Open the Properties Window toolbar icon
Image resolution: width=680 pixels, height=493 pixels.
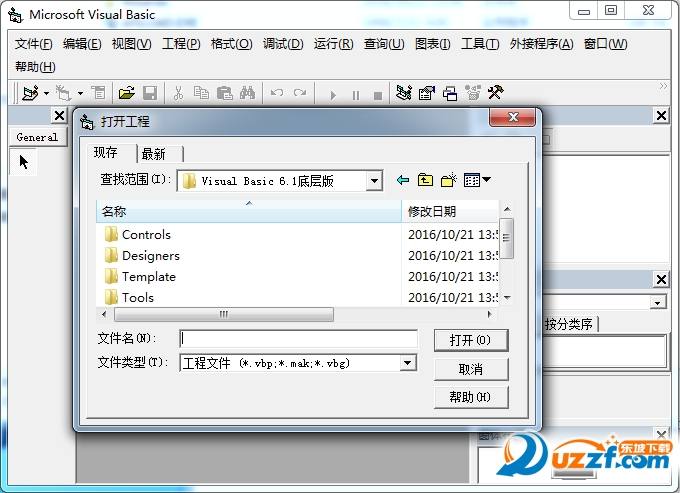[x=427, y=93]
